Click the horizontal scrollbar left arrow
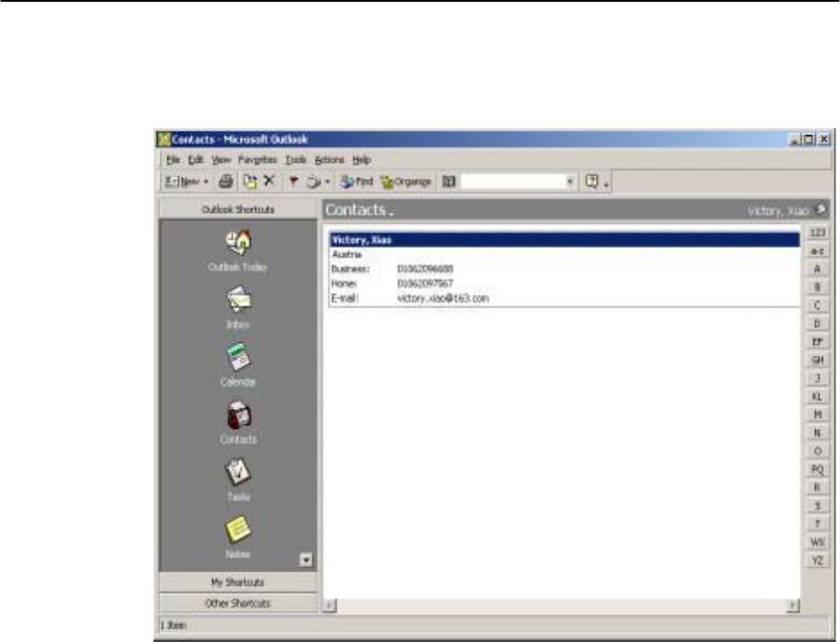Screen dimensions: 840x642 330,605
